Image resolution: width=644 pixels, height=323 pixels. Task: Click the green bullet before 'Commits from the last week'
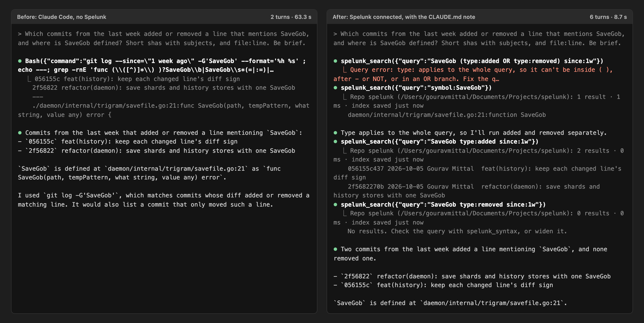click(20, 133)
